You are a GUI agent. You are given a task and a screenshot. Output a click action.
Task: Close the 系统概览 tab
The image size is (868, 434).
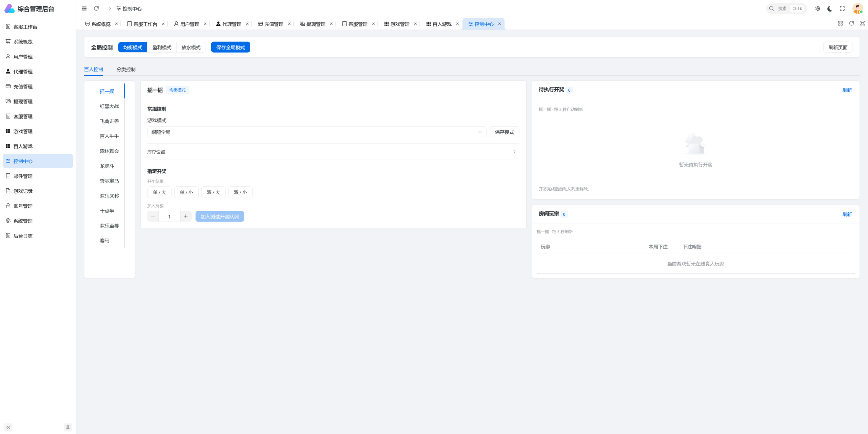[x=116, y=24]
